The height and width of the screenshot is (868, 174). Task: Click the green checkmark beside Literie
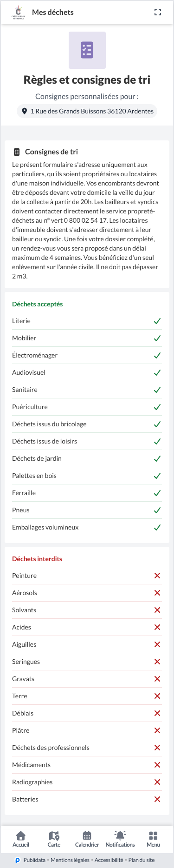[157, 321]
